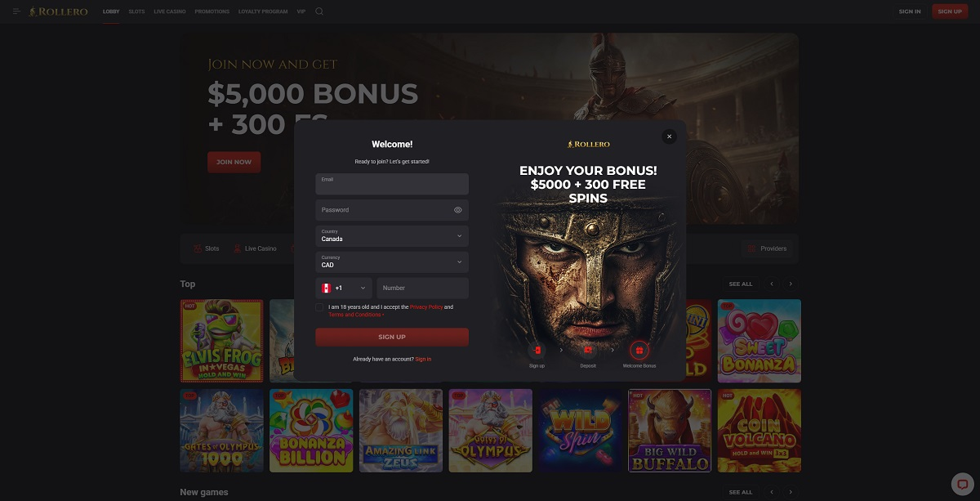Check the 18 years old agreement box
The width and height of the screenshot is (980, 501).
click(319, 307)
